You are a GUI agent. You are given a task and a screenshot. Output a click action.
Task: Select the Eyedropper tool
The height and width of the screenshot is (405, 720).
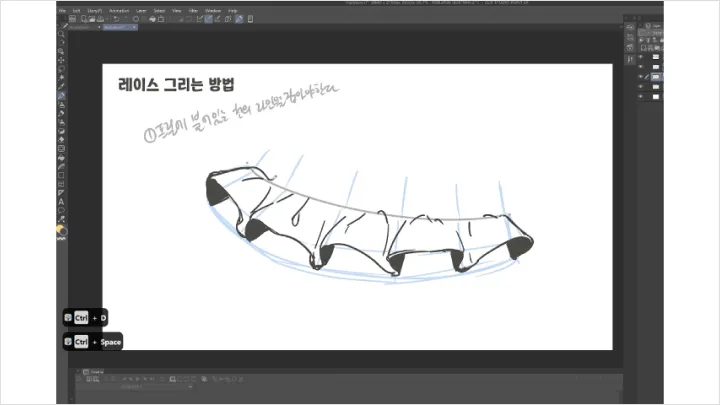(61, 86)
